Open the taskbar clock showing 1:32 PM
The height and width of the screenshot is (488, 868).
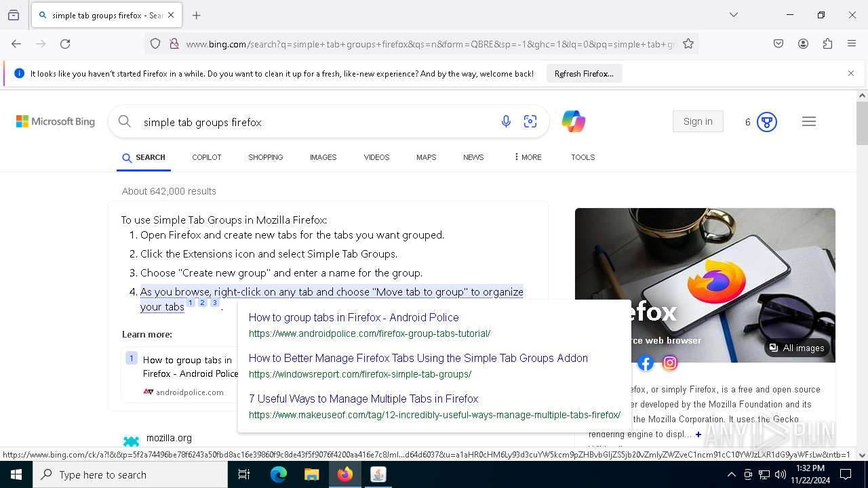(x=810, y=474)
